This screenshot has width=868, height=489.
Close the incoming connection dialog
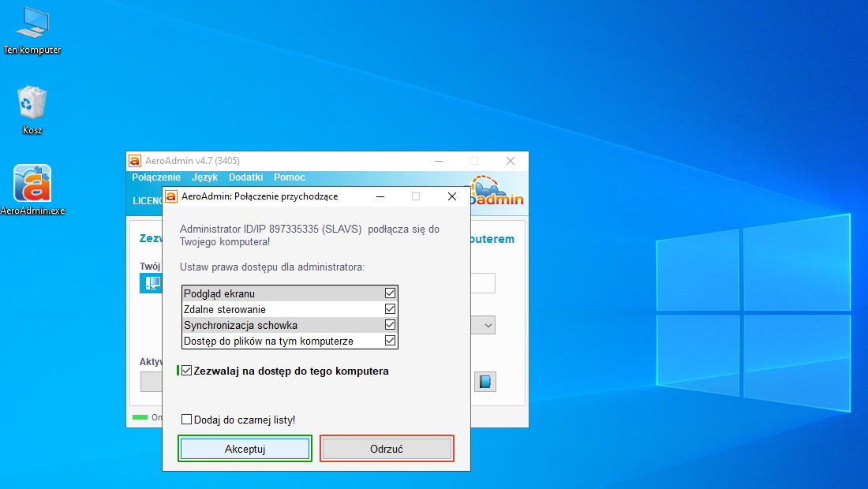click(451, 196)
